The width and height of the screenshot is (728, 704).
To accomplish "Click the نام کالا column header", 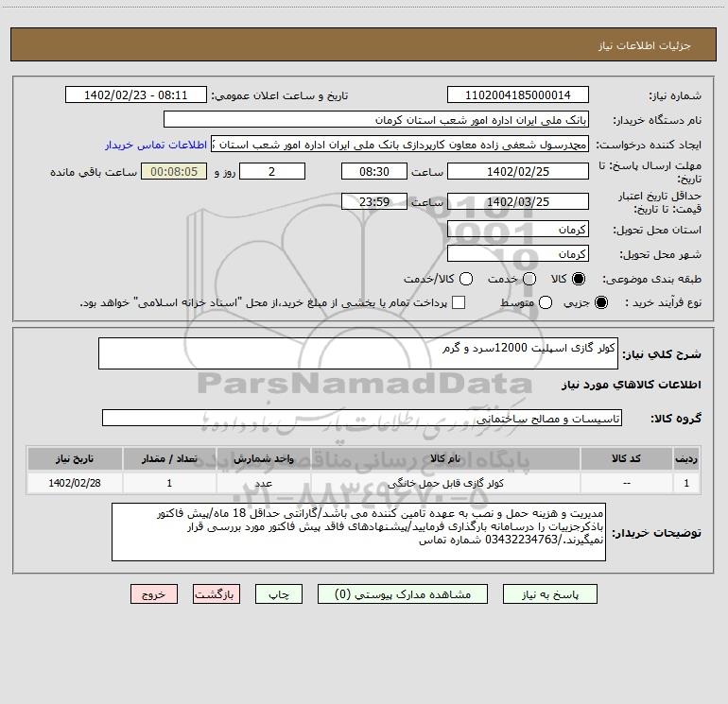I will (444, 458).
